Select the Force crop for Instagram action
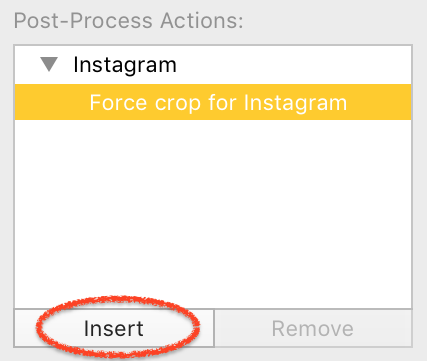Image resolution: width=427 pixels, height=361 pixels. (x=213, y=102)
